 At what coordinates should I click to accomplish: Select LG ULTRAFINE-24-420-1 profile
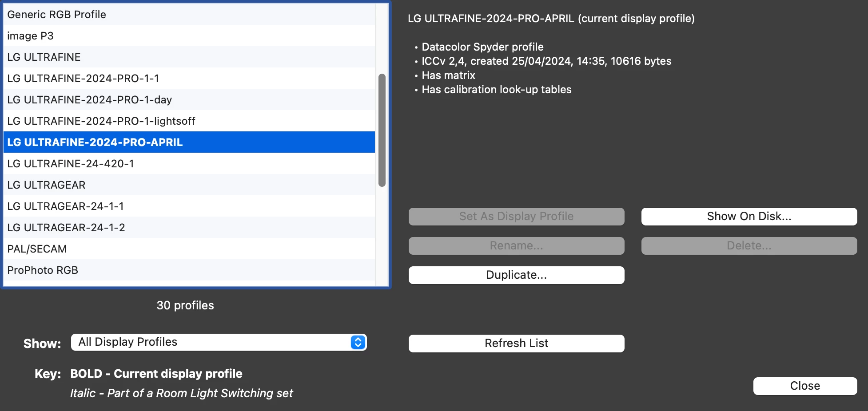tap(189, 163)
